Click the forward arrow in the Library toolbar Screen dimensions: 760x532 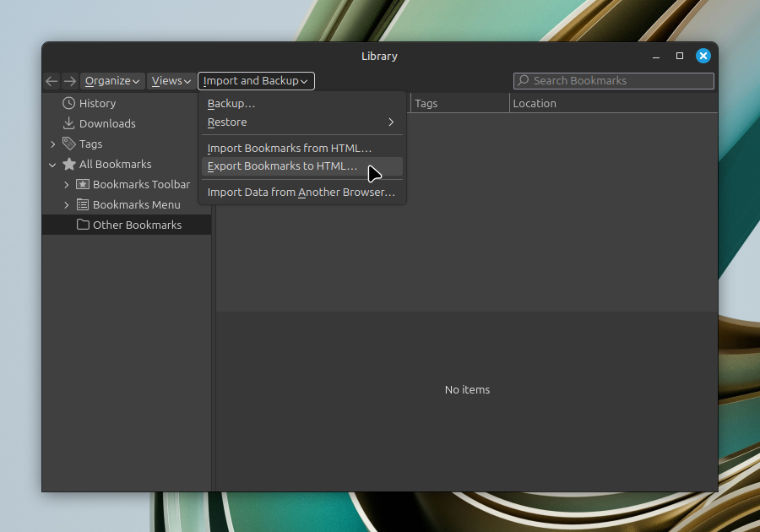[x=70, y=81]
